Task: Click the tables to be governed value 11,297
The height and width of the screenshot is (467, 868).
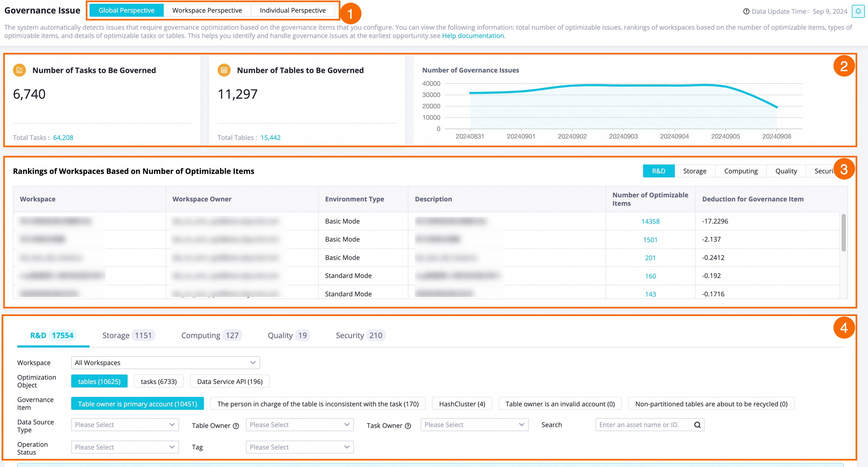Action: (238, 94)
